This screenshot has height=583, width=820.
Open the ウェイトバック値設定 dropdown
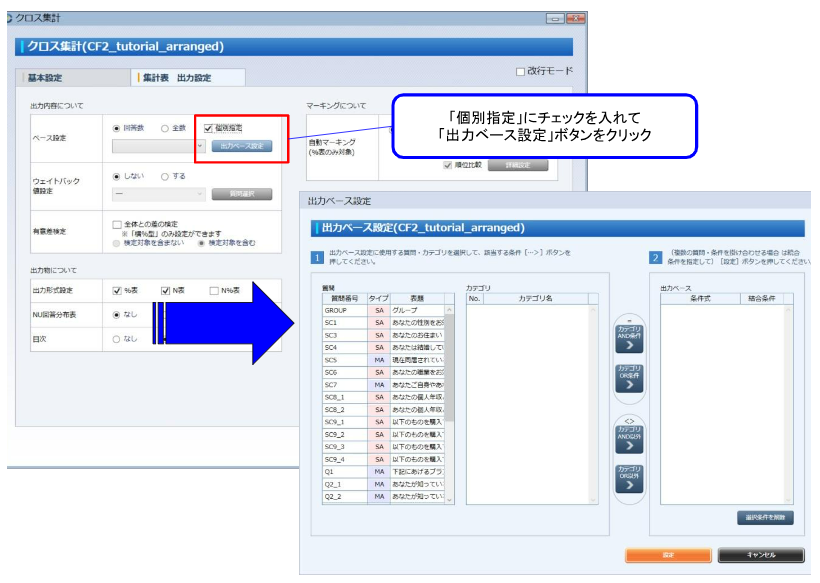coord(200,194)
